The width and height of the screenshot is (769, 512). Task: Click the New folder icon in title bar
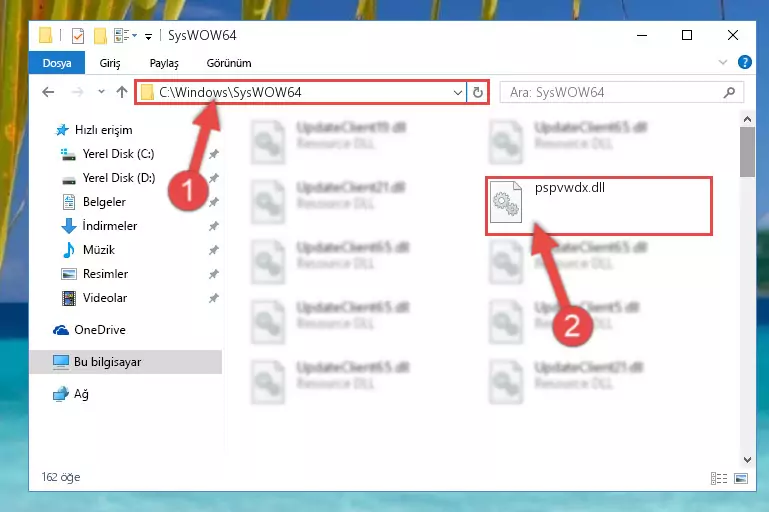point(100,36)
